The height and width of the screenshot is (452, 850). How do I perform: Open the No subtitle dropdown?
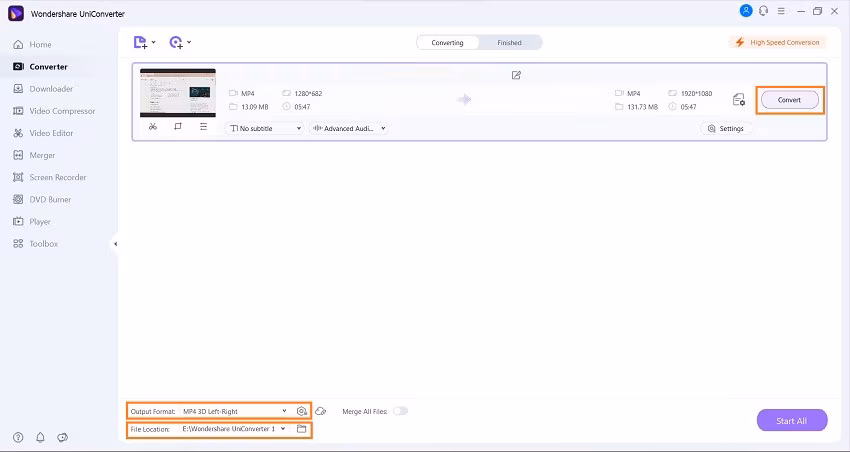coord(264,128)
